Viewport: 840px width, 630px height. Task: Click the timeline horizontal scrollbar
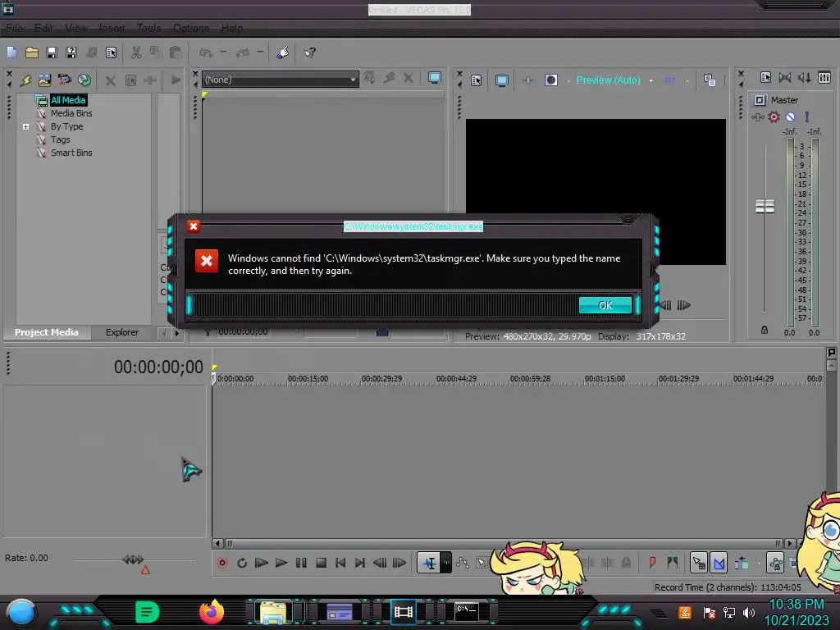[x=503, y=543]
